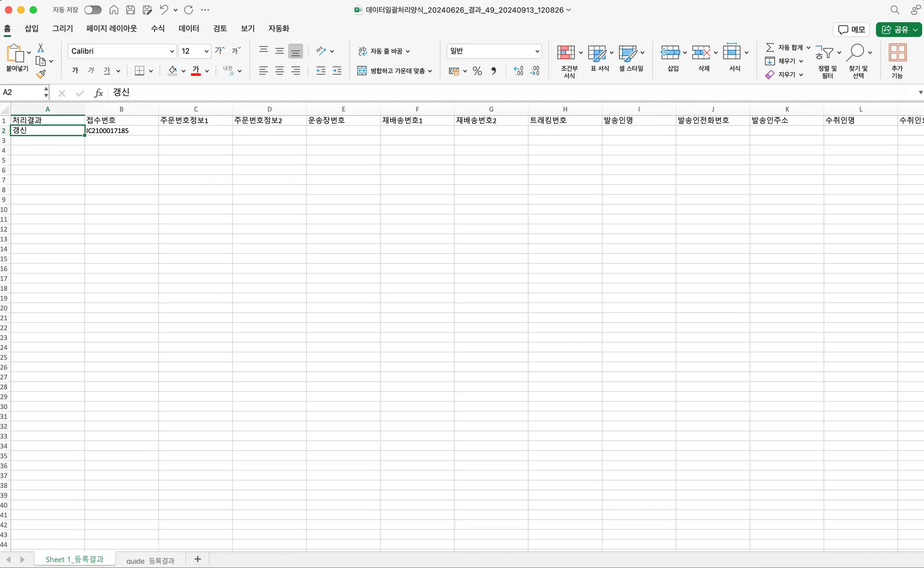The height and width of the screenshot is (568, 924).
Task: Click the percent style icon
Action: [x=477, y=71]
